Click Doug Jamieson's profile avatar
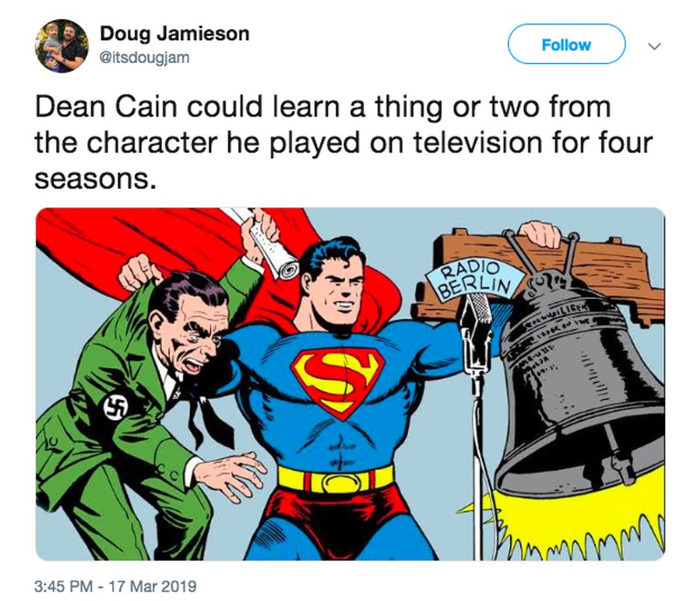The image size is (700, 601). (61, 45)
